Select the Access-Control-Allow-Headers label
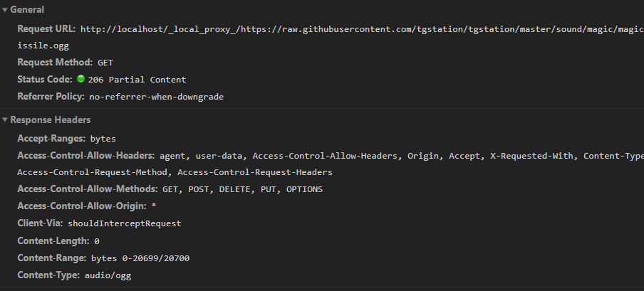 coord(85,156)
